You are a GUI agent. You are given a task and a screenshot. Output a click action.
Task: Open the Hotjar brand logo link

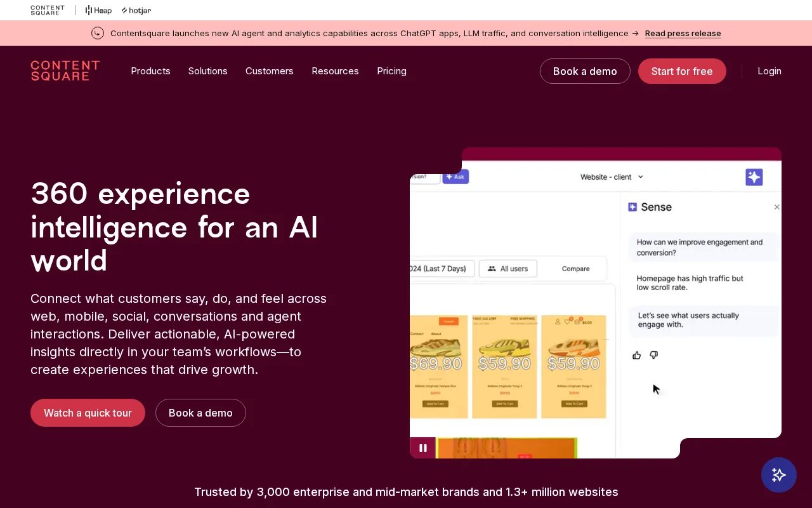coord(136,10)
